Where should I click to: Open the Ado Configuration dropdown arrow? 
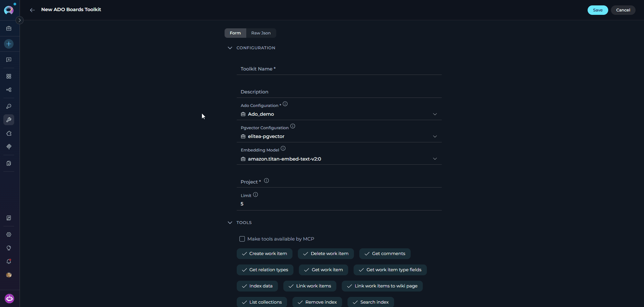coord(435,114)
